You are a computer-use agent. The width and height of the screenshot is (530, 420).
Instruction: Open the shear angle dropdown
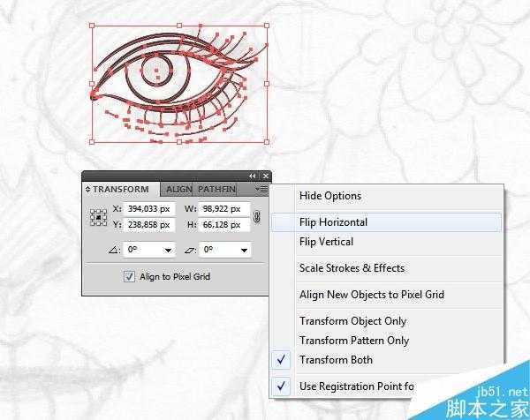coord(244,251)
